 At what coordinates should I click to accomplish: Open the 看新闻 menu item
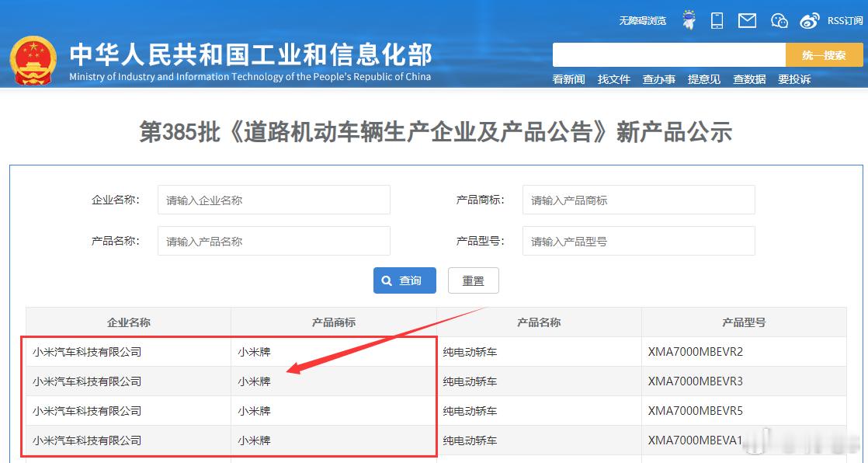[x=568, y=79]
